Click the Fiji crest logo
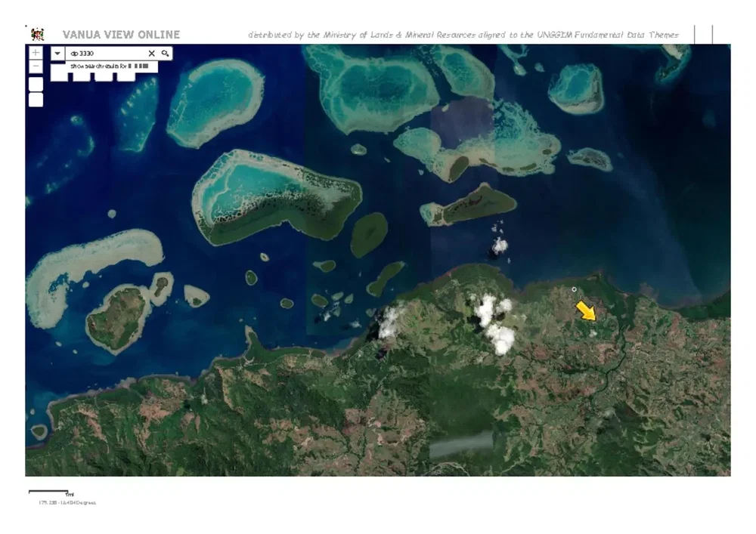Image resolution: width=756 pixels, height=534 pixels. [x=37, y=35]
